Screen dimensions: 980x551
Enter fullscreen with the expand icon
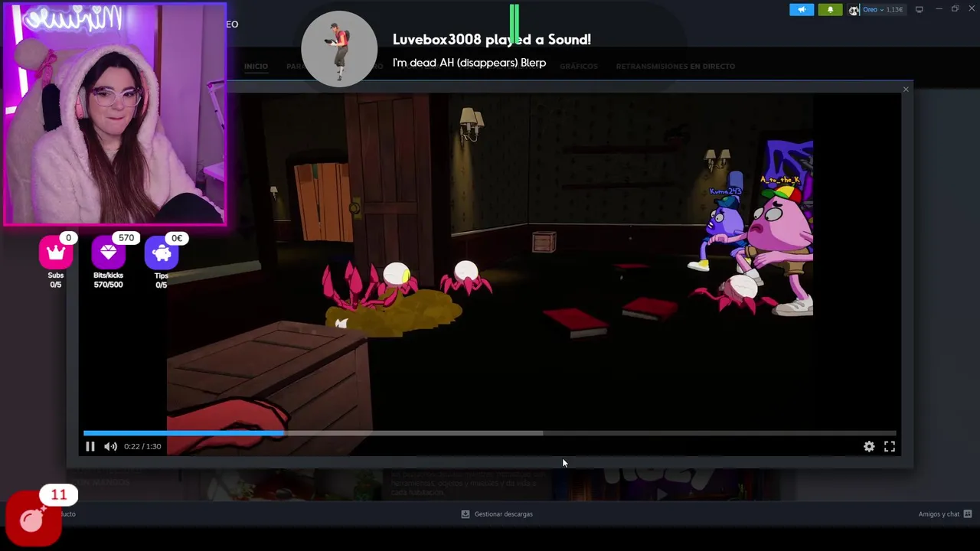pos(890,446)
